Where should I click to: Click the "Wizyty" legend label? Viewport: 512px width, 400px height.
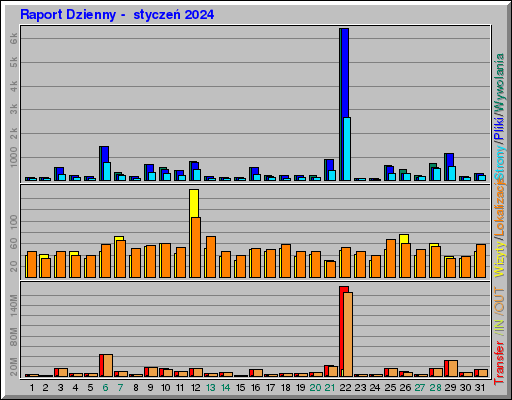pos(499,259)
